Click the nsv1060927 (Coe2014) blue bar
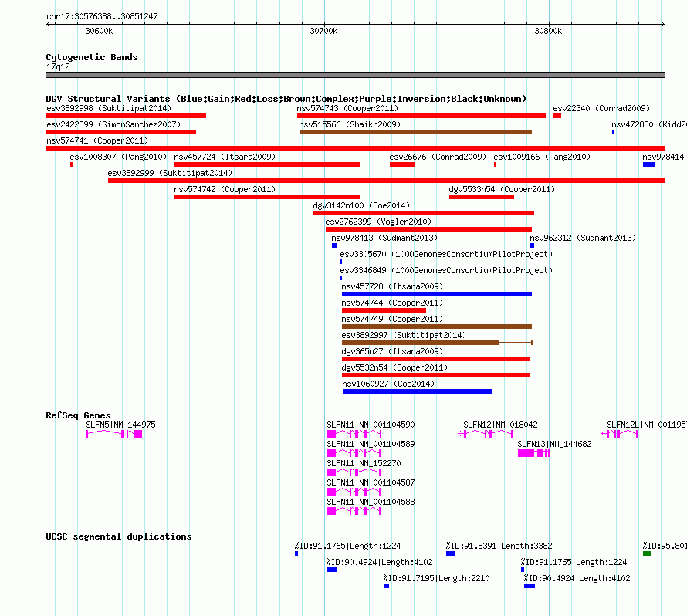The image size is (687, 616). 417,391
